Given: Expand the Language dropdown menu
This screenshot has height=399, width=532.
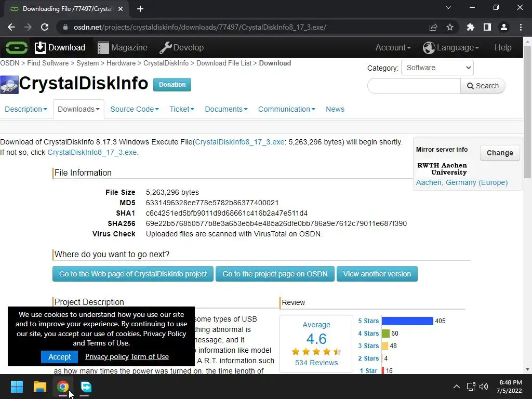Looking at the screenshot, I should coord(451,47).
